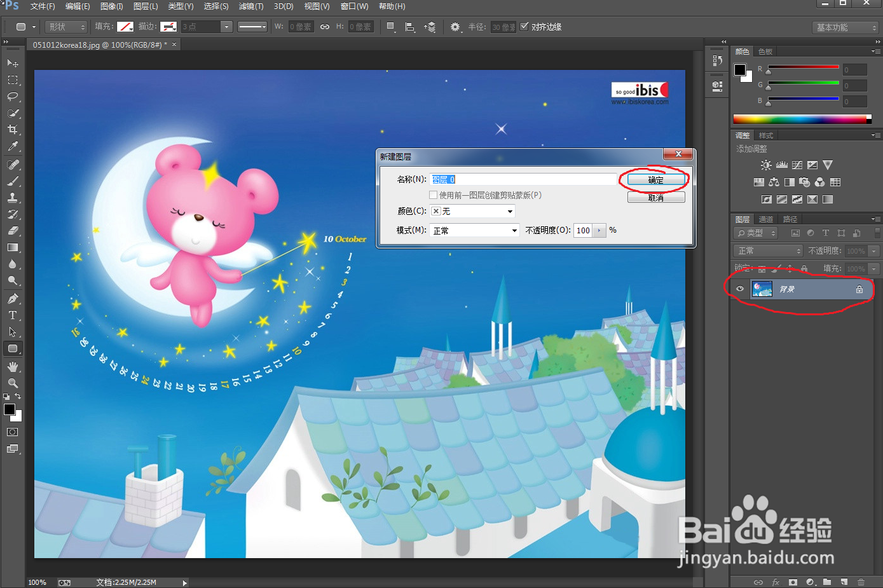Add Color Balance adjustment icon
Screen dimensions: 883x588
pos(774,182)
